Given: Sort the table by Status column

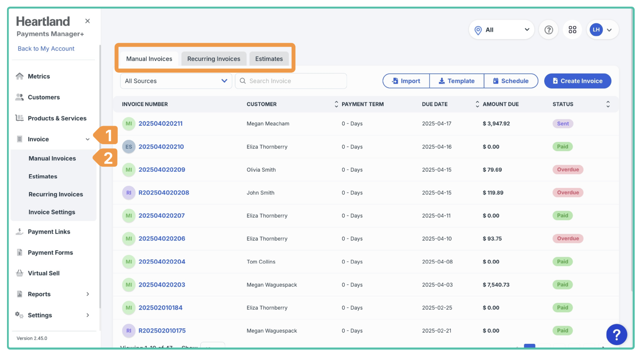Looking at the screenshot, I should coord(608,104).
